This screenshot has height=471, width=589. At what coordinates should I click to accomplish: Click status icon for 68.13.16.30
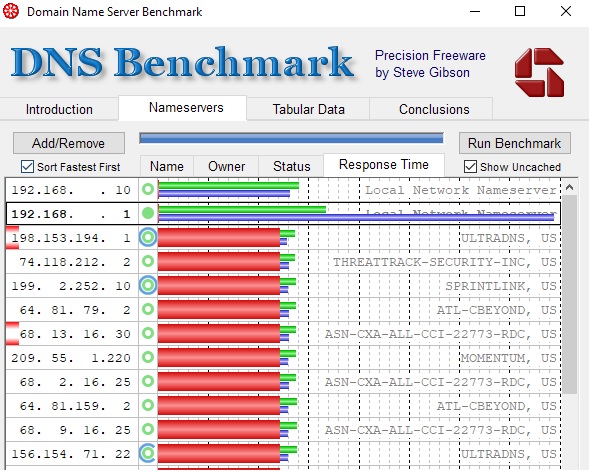(x=148, y=334)
